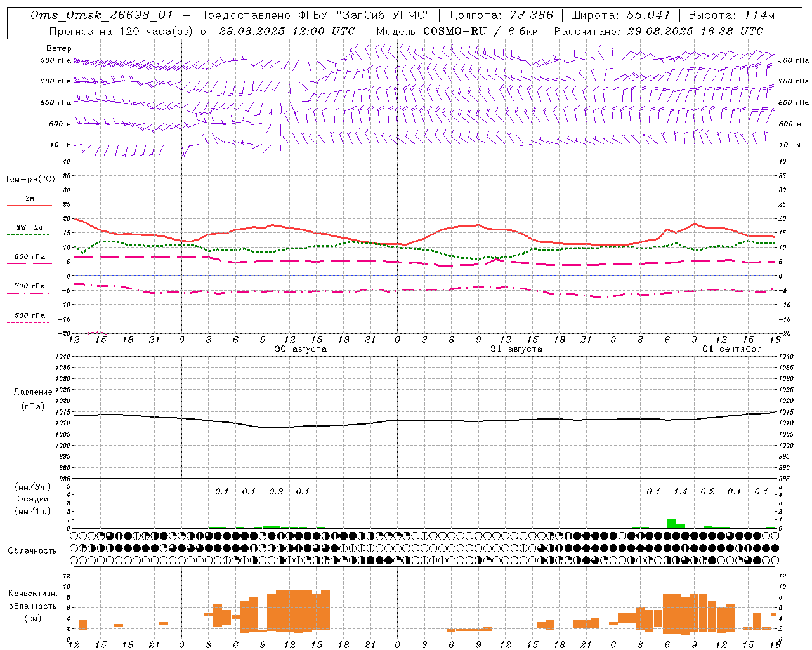
Task: Click the Конвективн. label
Action: pyautogui.click(x=32, y=594)
